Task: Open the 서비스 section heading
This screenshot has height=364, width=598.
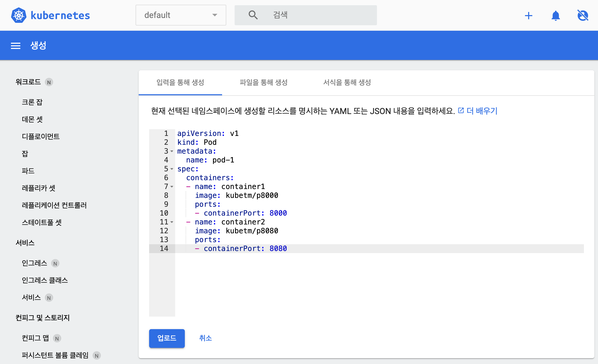Action: coord(25,243)
